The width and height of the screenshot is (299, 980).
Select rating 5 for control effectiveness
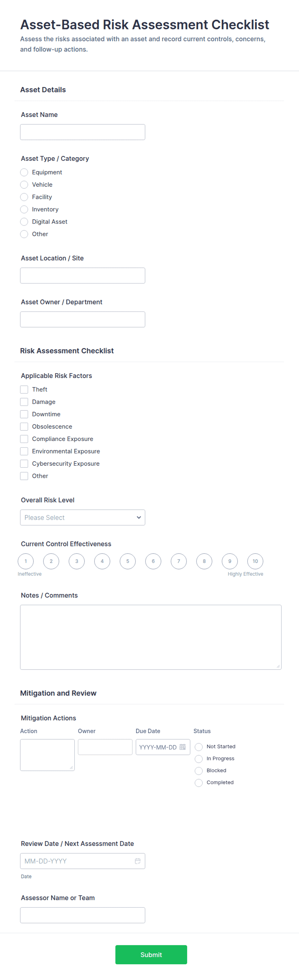click(x=128, y=561)
